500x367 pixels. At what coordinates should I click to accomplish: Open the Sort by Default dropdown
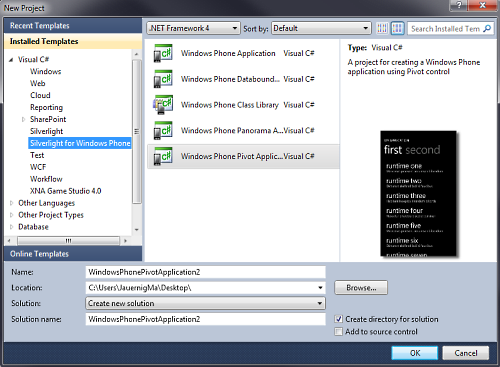pos(321,28)
